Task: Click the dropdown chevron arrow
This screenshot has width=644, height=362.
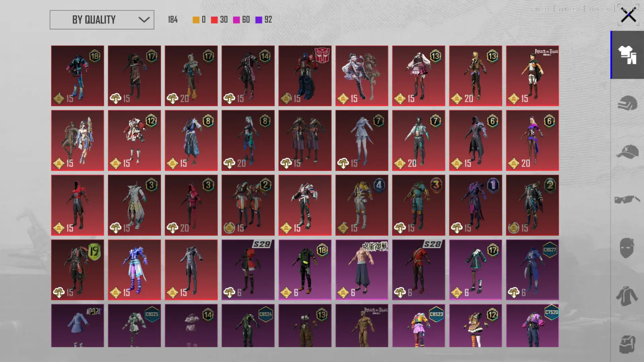Action: [144, 20]
